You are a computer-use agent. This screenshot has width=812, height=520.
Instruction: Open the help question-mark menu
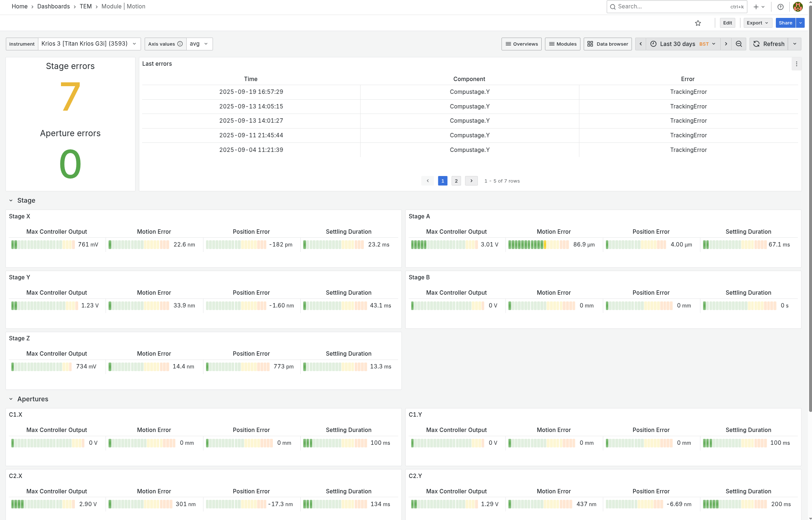pos(781,7)
